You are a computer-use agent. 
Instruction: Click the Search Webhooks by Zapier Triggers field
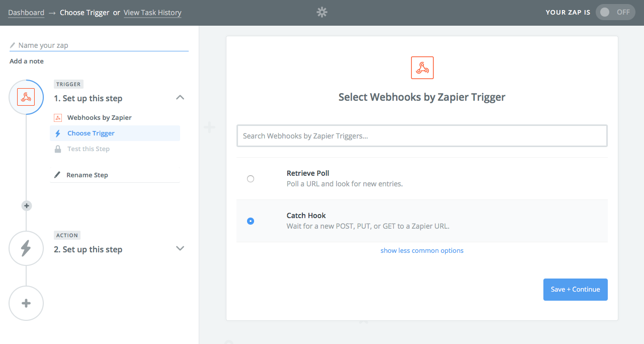point(422,136)
